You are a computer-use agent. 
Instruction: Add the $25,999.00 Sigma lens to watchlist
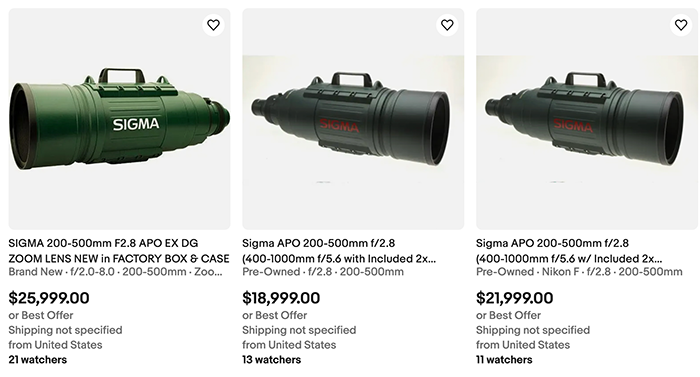pos(213,25)
